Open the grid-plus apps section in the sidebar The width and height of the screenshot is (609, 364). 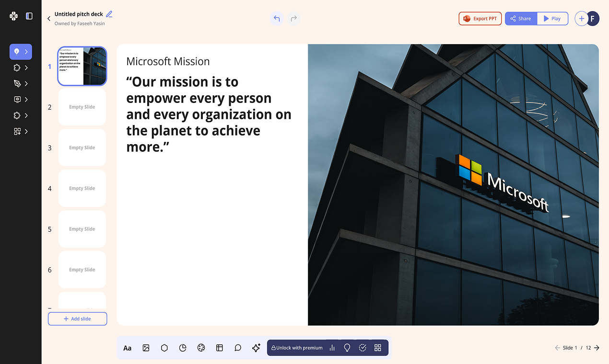click(x=17, y=131)
